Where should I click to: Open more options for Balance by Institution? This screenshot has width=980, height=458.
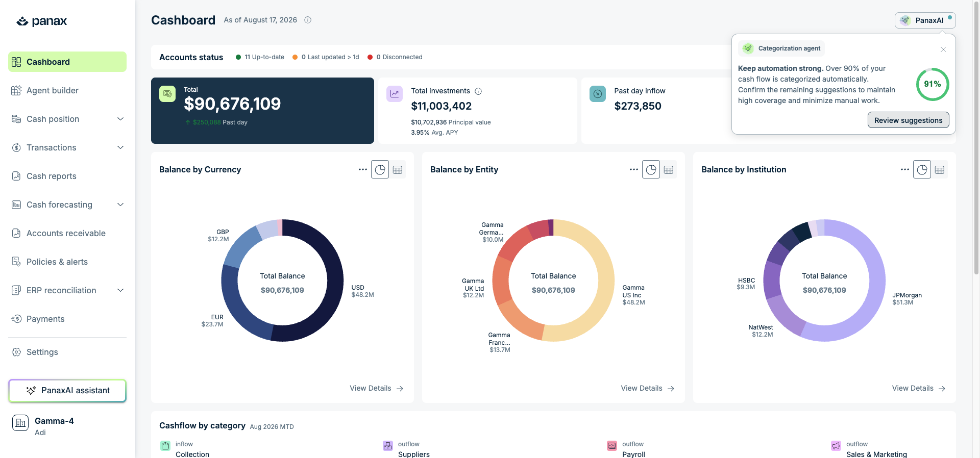tap(905, 169)
